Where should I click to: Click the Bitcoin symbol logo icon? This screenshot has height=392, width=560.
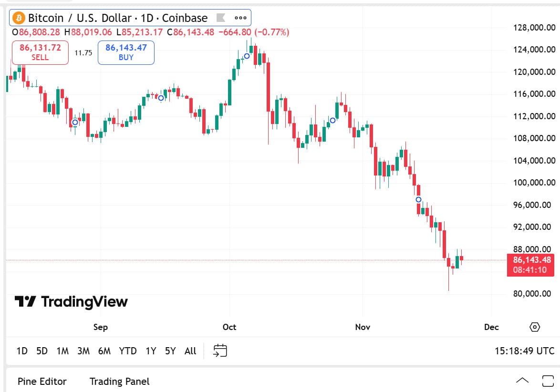pyautogui.click(x=20, y=18)
